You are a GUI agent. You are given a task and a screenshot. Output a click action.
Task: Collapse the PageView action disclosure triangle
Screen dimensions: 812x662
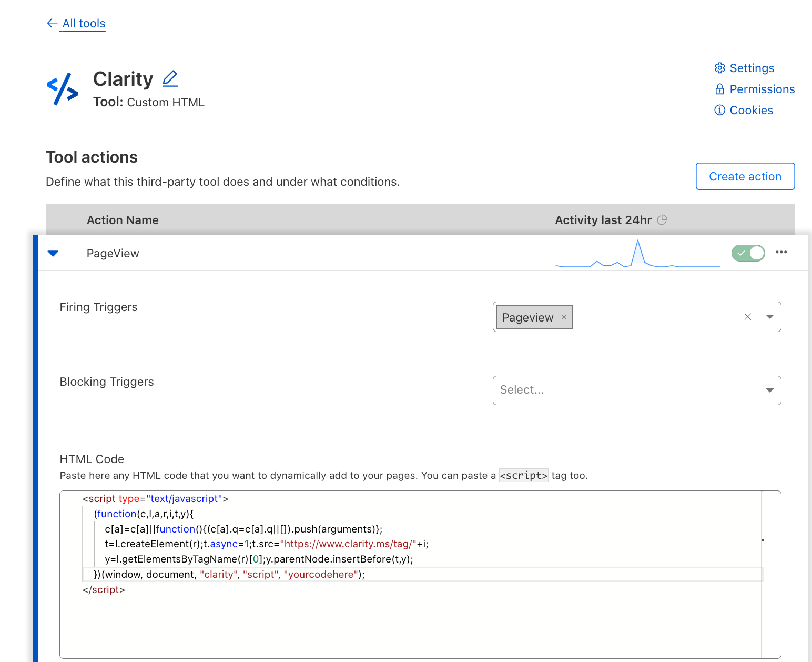point(53,253)
